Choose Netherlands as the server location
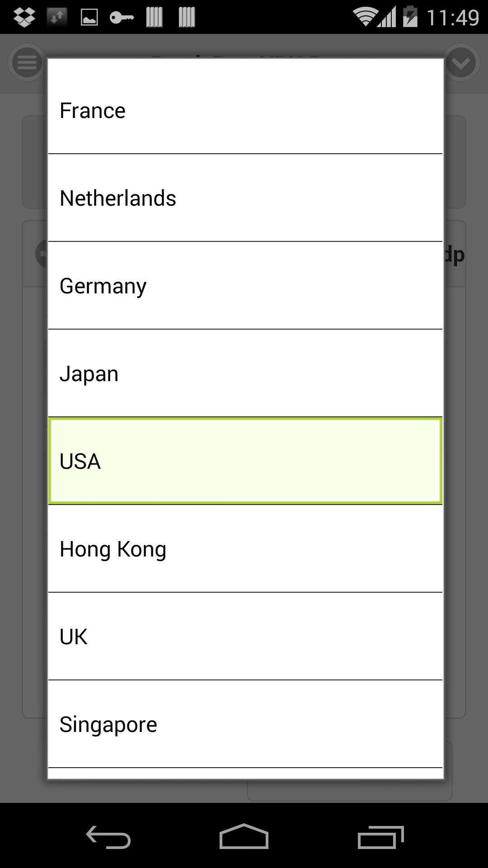The image size is (488, 868). pyautogui.click(x=245, y=198)
